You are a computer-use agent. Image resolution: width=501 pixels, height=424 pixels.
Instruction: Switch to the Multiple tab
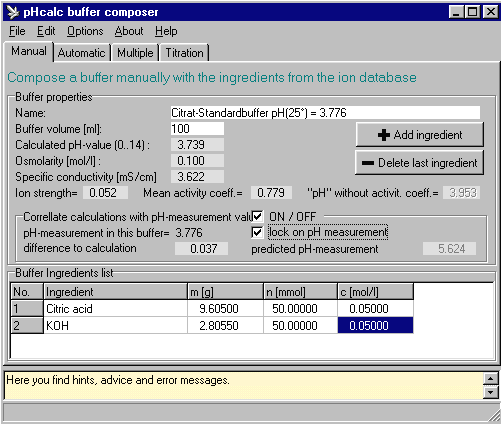(x=135, y=53)
